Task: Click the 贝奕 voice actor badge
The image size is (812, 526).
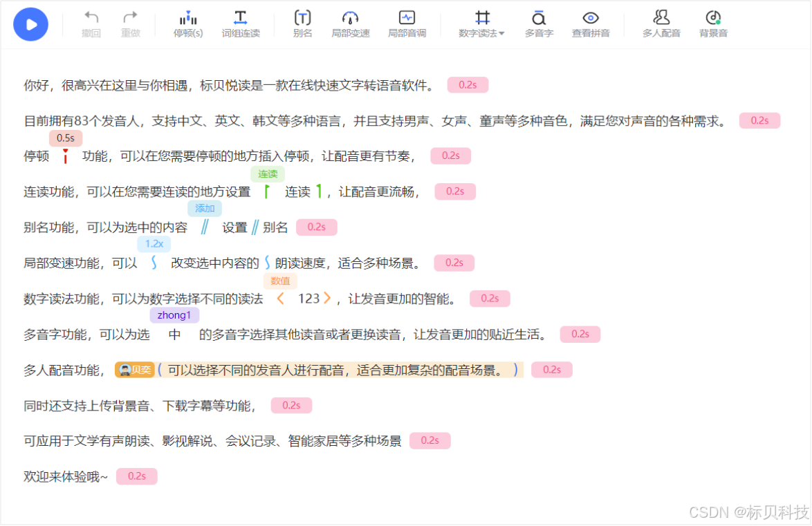Action: pyautogui.click(x=135, y=370)
